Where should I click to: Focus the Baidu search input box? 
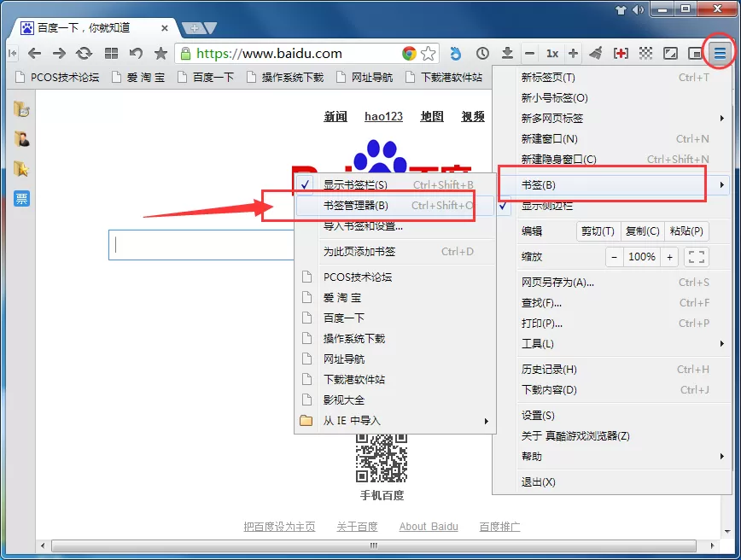202,245
